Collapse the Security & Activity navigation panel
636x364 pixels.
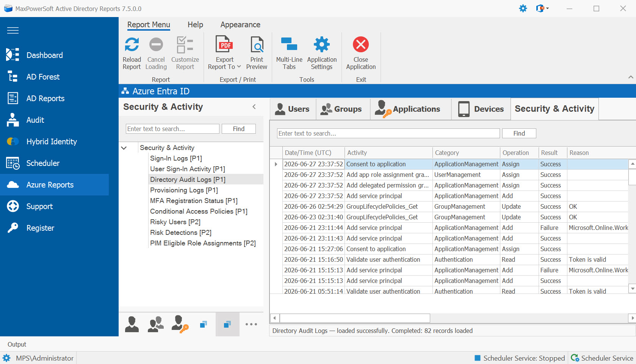pyautogui.click(x=254, y=107)
